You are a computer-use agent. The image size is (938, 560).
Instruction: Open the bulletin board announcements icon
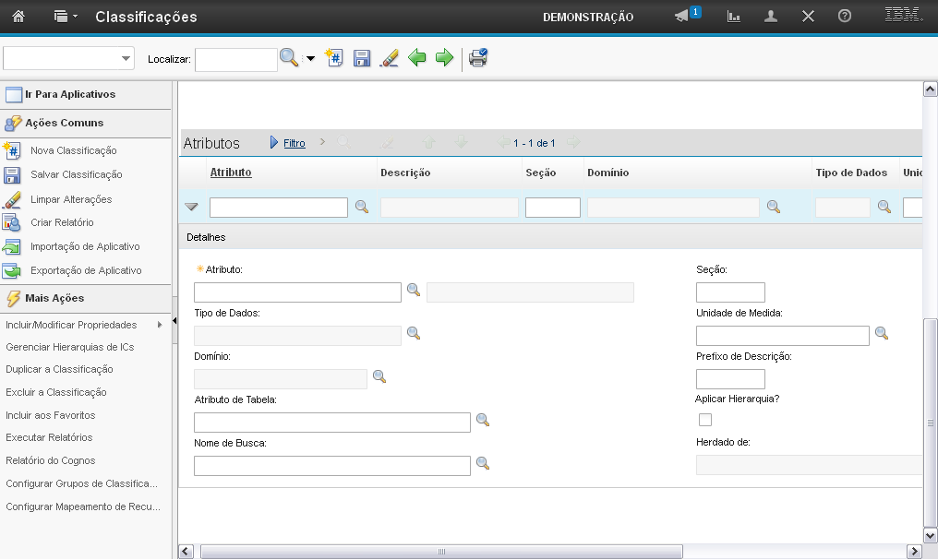[x=683, y=17]
